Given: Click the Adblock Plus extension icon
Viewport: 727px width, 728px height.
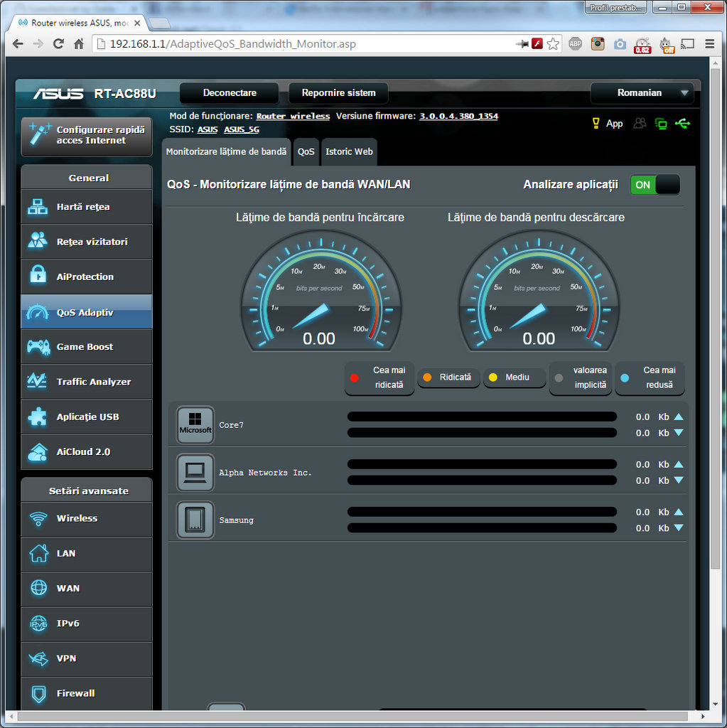Looking at the screenshot, I should (x=575, y=44).
